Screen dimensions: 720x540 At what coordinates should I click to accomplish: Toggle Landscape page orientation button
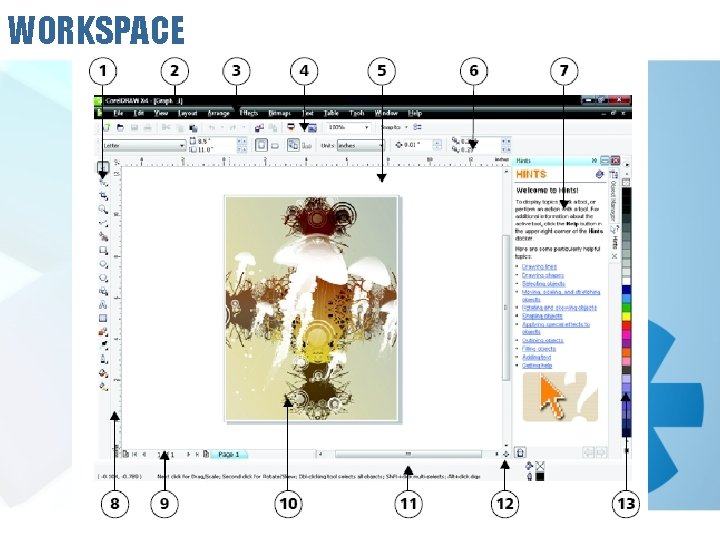[x=275, y=146]
